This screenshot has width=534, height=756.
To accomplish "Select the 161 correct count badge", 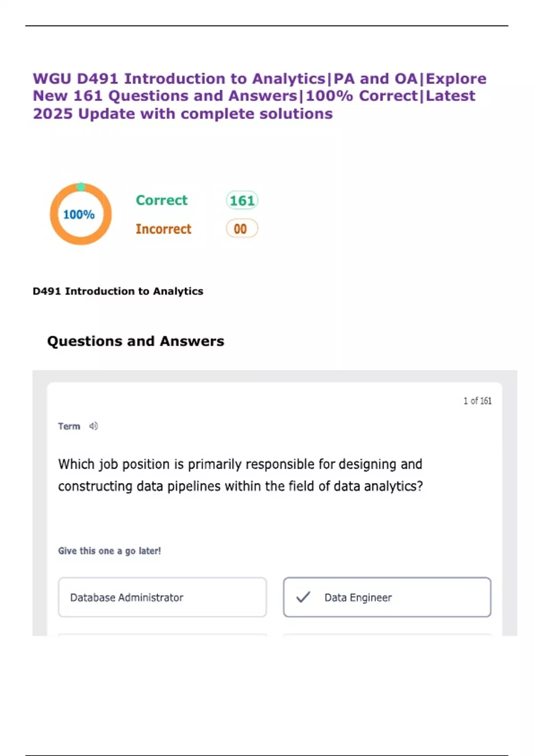I will pyautogui.click(x=242, y=201).
